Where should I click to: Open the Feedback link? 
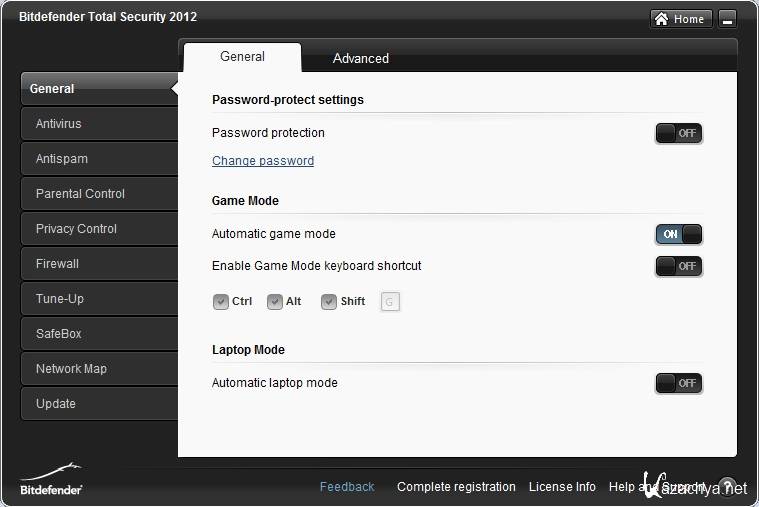click(x=347, y=487)
